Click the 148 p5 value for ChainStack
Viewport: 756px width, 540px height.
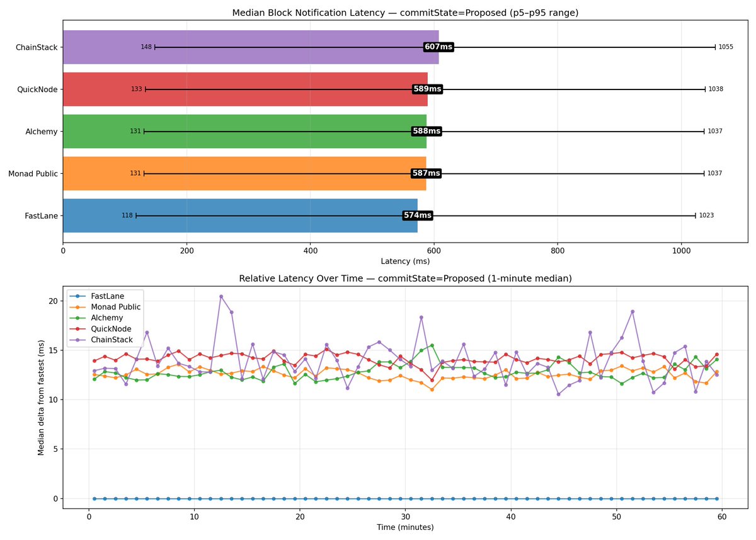pos(147,47)
